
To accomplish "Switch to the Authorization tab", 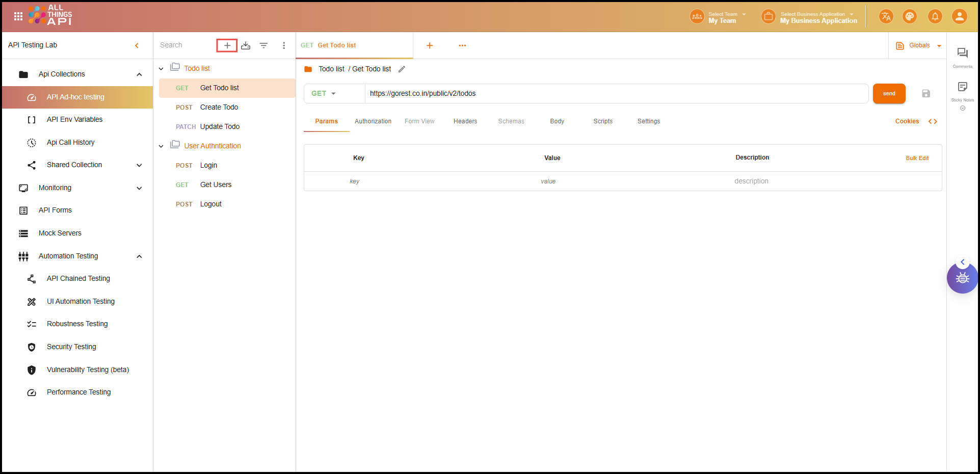I will (x=373, y=121).
